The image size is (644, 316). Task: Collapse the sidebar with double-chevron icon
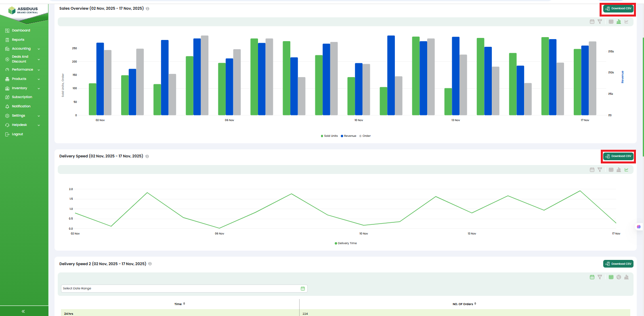pos(23,311)
